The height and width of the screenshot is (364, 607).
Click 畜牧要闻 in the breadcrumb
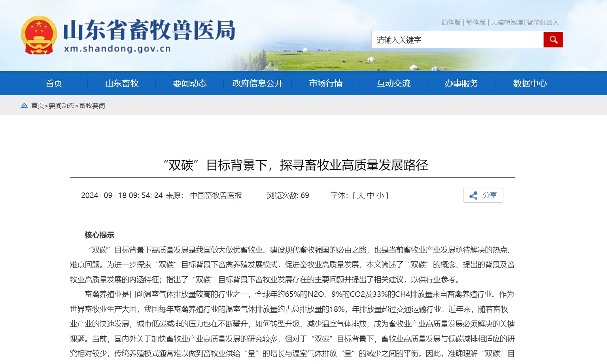click(92, 106)
